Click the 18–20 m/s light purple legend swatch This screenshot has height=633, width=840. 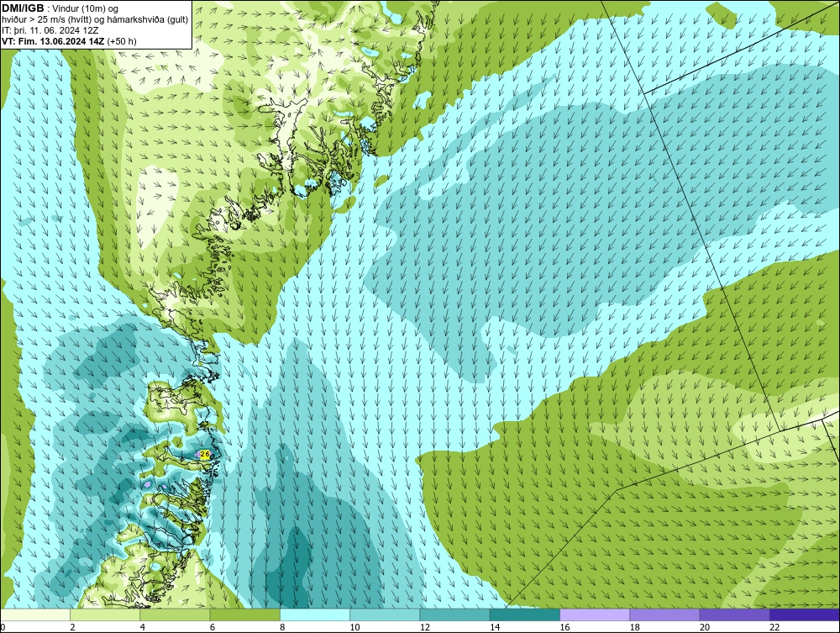pos(664,615)
